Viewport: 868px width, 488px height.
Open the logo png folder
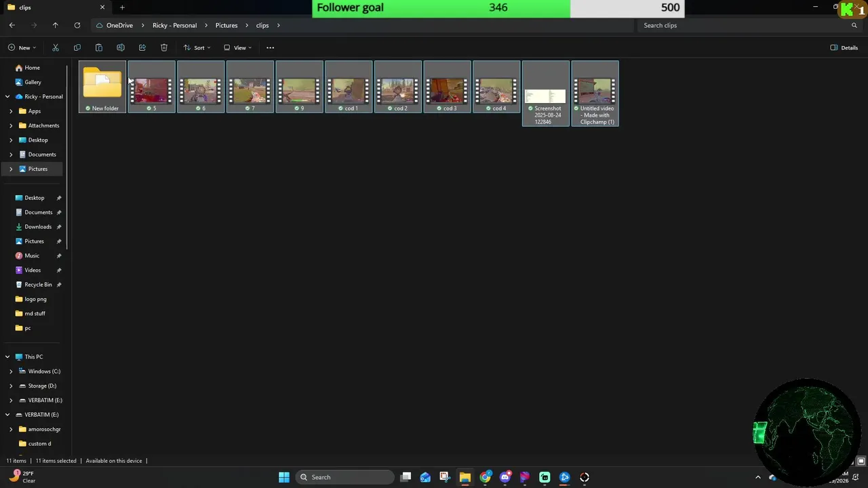(x=35, y=299)
